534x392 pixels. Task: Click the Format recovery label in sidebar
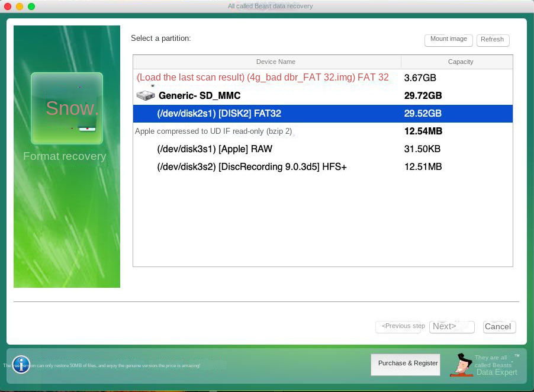64,156
